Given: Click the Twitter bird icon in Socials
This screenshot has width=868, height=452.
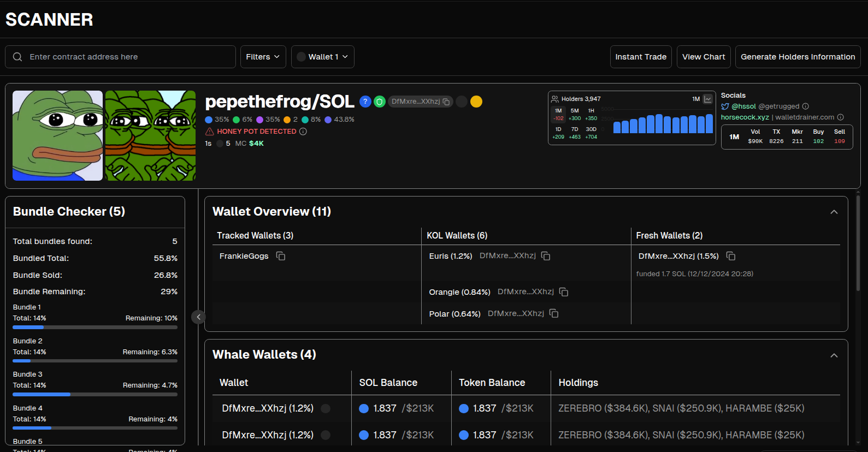Looking at the screenshot, I should 725,106.
